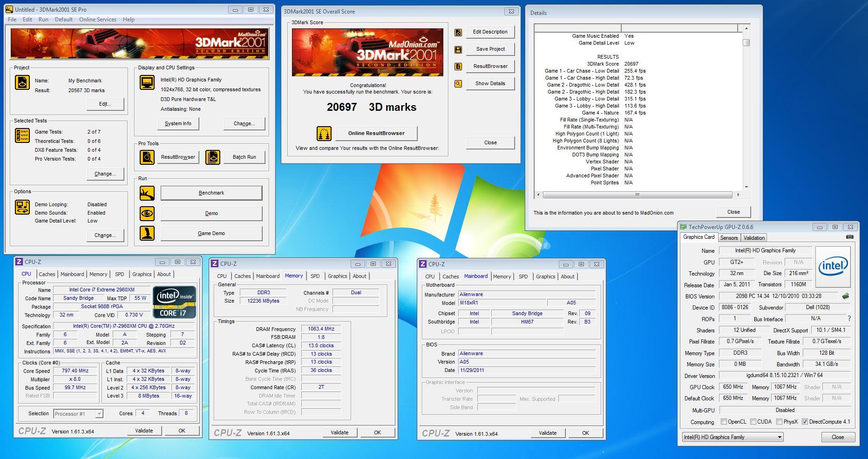The width and height of the screenshot is (868, 459).
Task: Click the title icon of the CPU-Z processor window
Action: coord(19,262)
